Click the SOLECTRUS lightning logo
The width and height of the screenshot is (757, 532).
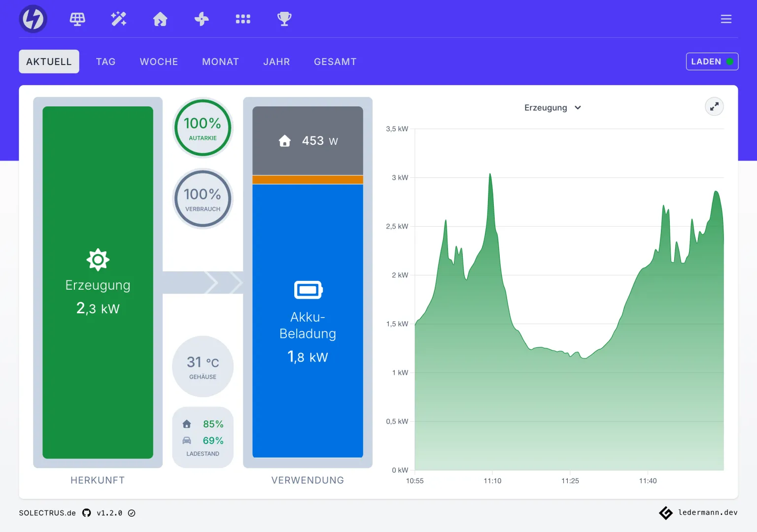click(x=33, y=19)
